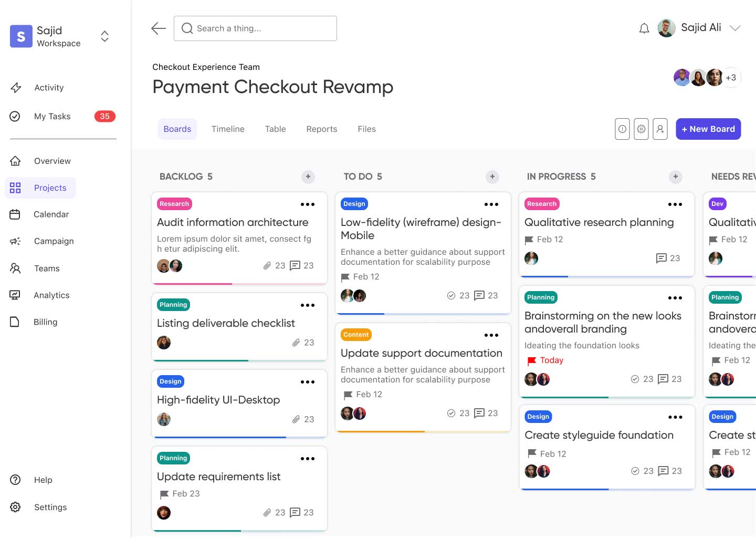This screenshot has height=538, width=756.
Task: Click comment icon on Create styleguide foundation card
Action: tap(663, 471)
